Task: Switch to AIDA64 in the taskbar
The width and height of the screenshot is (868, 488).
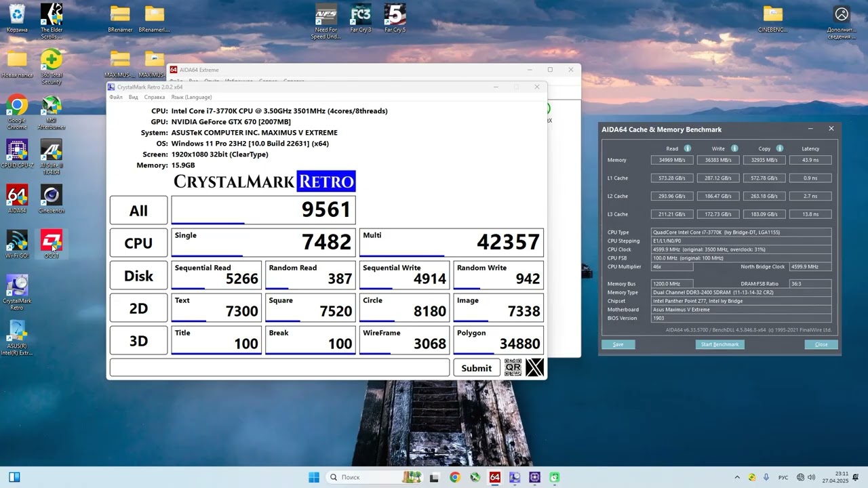Action: coord(495,477)
